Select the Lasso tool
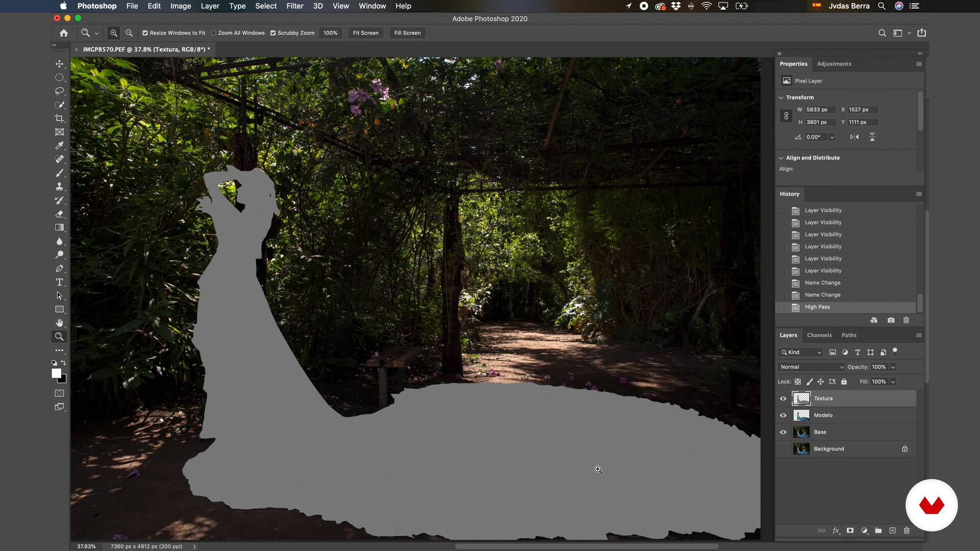 (x=59, y=91)
